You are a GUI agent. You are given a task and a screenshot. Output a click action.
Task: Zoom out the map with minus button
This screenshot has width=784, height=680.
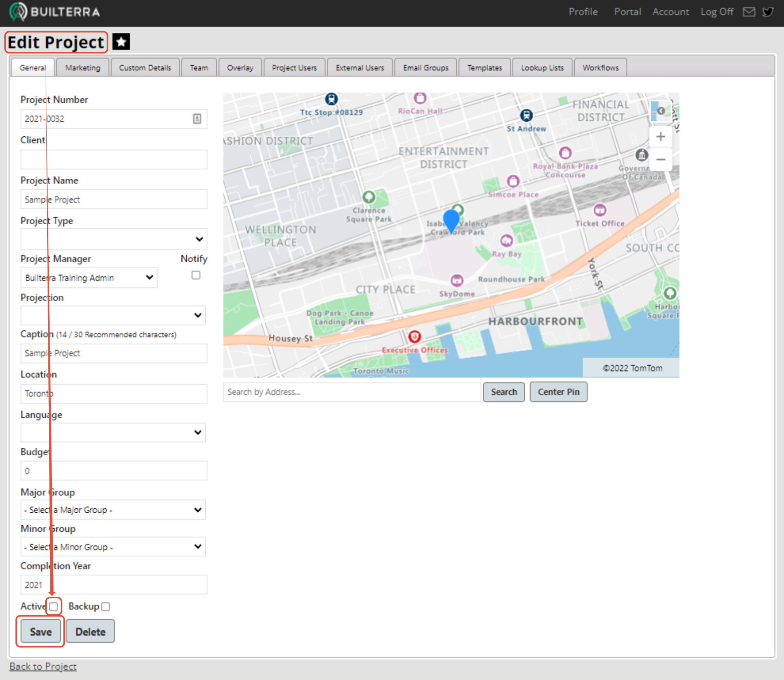tap(660, 160)
